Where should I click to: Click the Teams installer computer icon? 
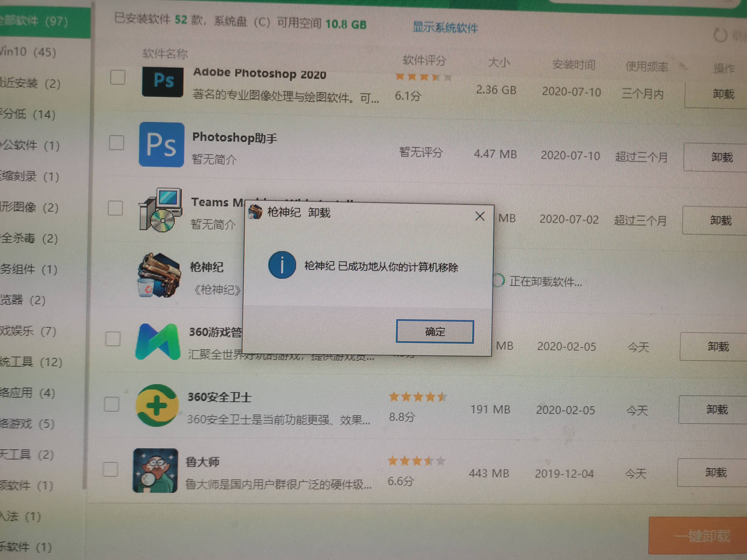click(x=161, y=210)
